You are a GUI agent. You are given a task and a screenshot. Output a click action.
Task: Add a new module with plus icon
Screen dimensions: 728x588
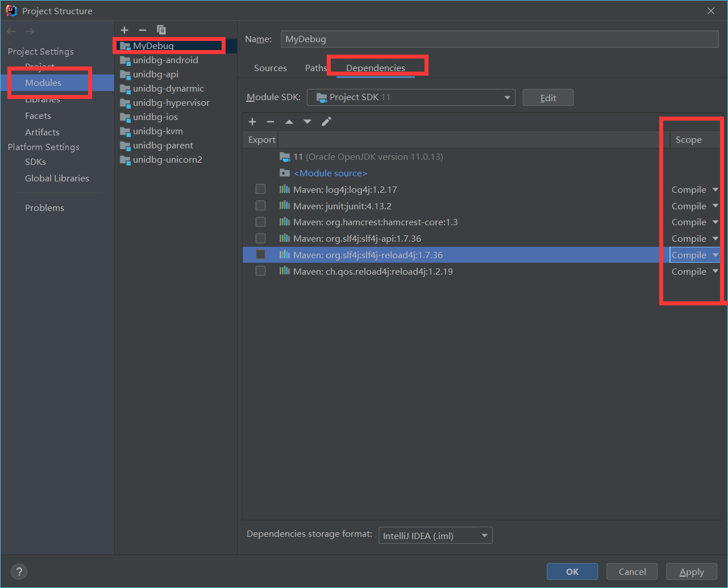124,30
